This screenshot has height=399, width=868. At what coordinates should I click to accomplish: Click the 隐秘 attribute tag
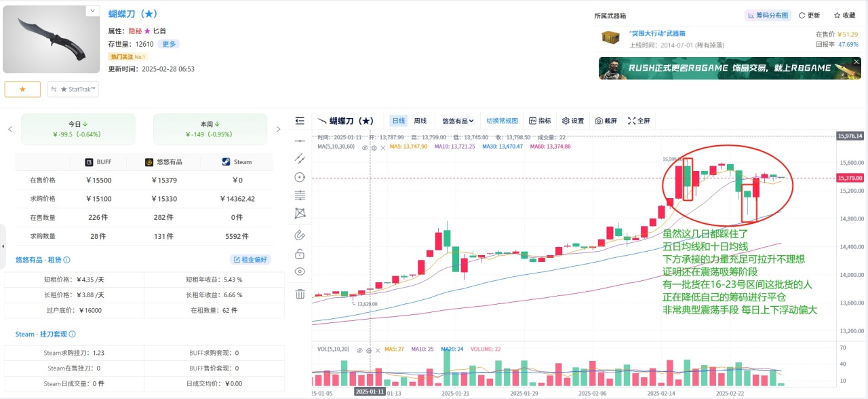click(x=134, y=31)
